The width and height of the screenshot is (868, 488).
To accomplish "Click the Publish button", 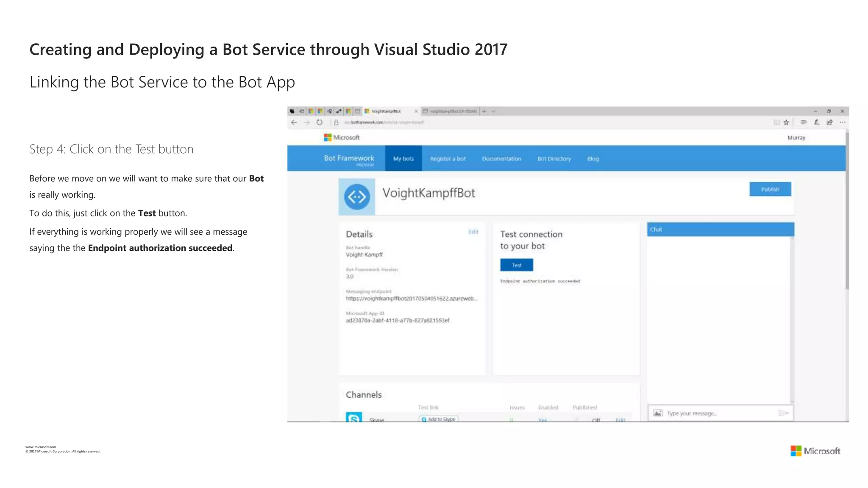I will click(x=770, y=189).
